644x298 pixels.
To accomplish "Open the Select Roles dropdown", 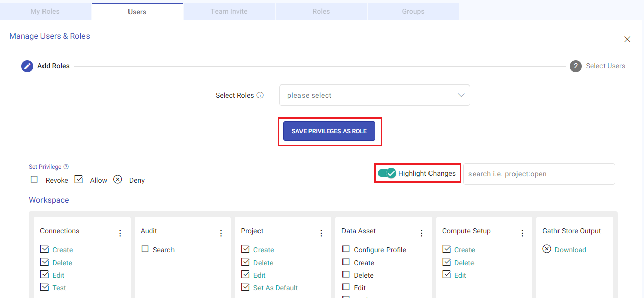I will coord(374,95).
